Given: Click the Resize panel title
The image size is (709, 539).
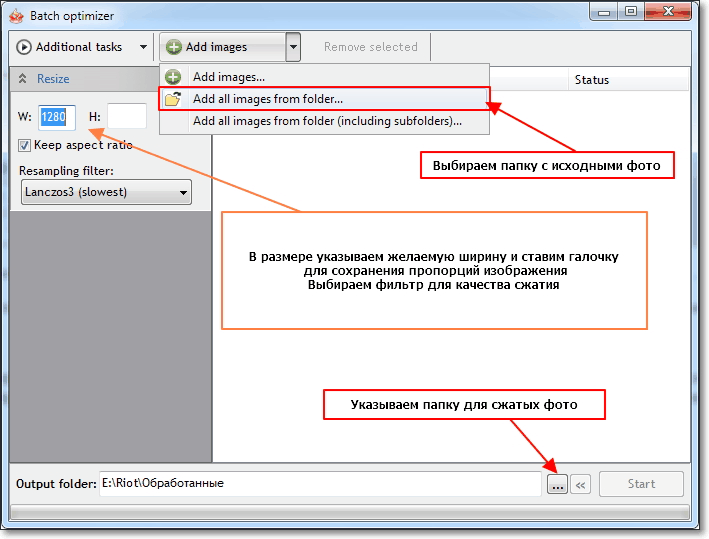Looking at the screenshot, I should 53,79.
